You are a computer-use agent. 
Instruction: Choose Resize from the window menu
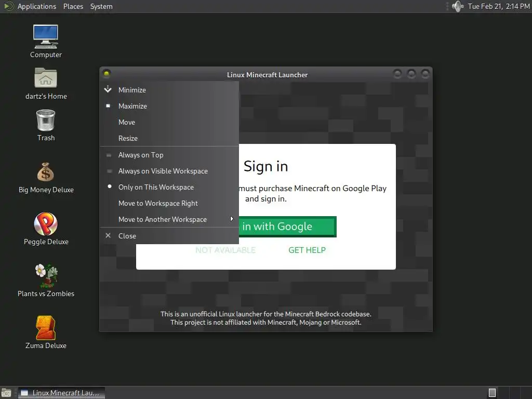[169, 138]
